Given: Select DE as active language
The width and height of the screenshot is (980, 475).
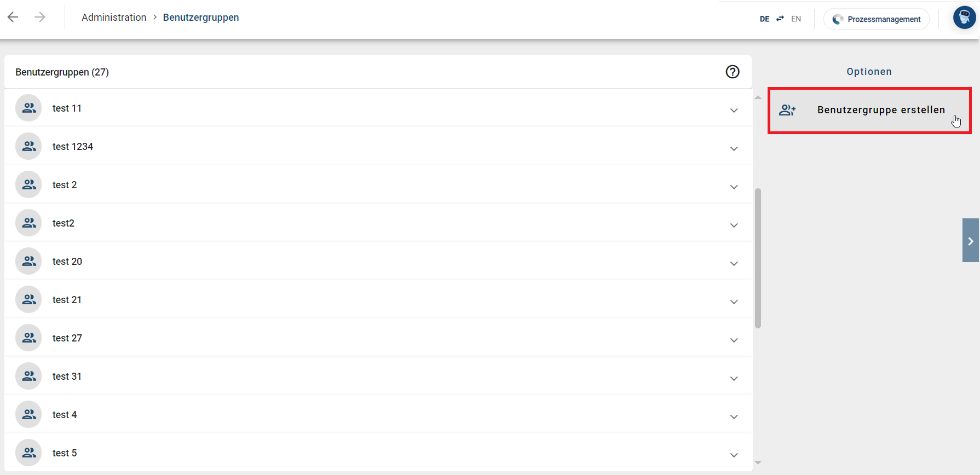Looking at the screenshot, I should point(764,19).
